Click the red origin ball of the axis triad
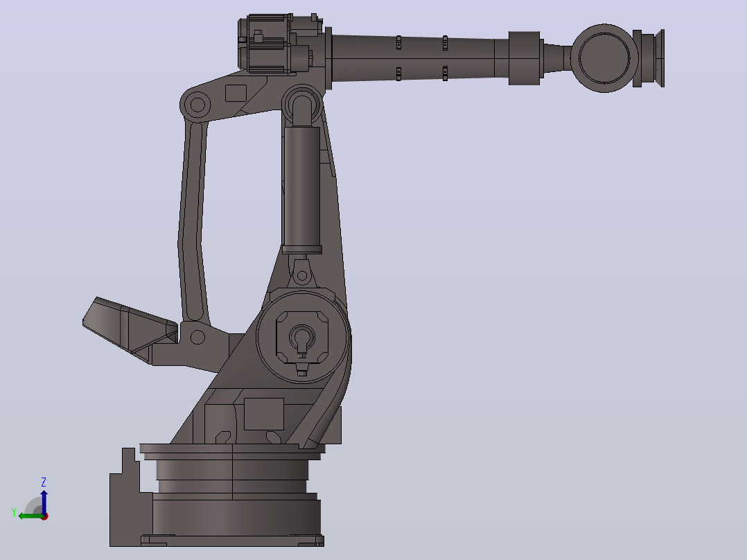Screen dimensions: 747x560 pyautogui.click(x=45, y=516)
